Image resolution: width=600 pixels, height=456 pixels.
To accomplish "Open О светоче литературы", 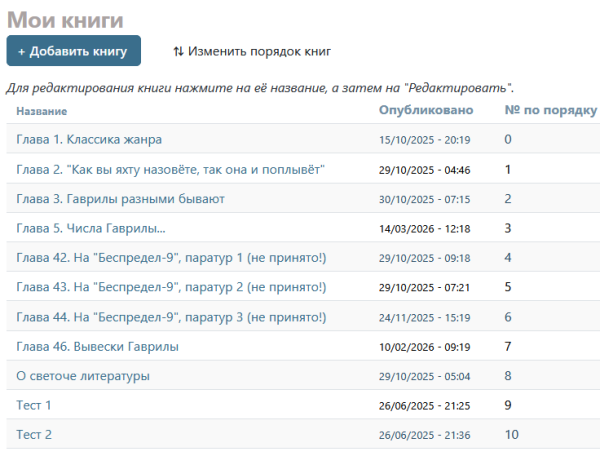I will tap(83, 376).
